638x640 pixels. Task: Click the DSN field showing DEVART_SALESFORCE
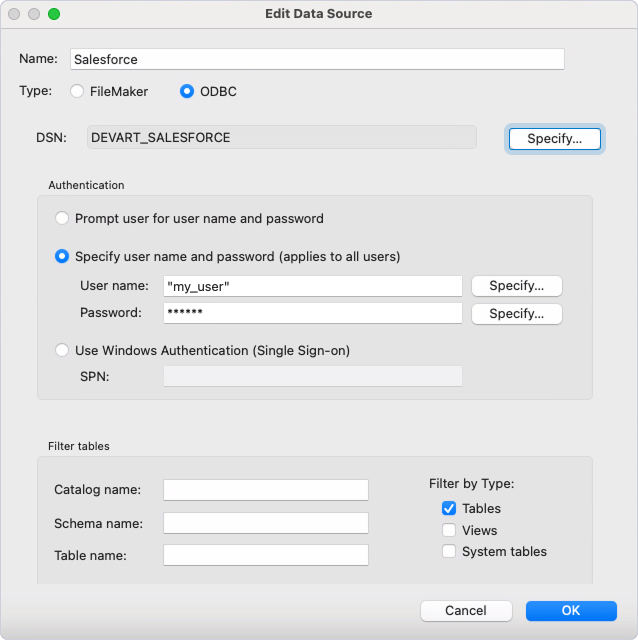(282, 138)
